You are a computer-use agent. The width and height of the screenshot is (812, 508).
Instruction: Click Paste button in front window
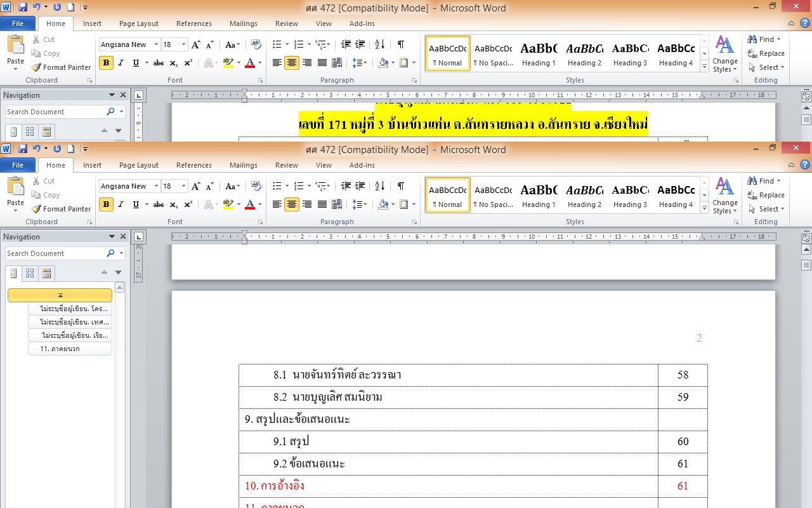coord(15,196)
